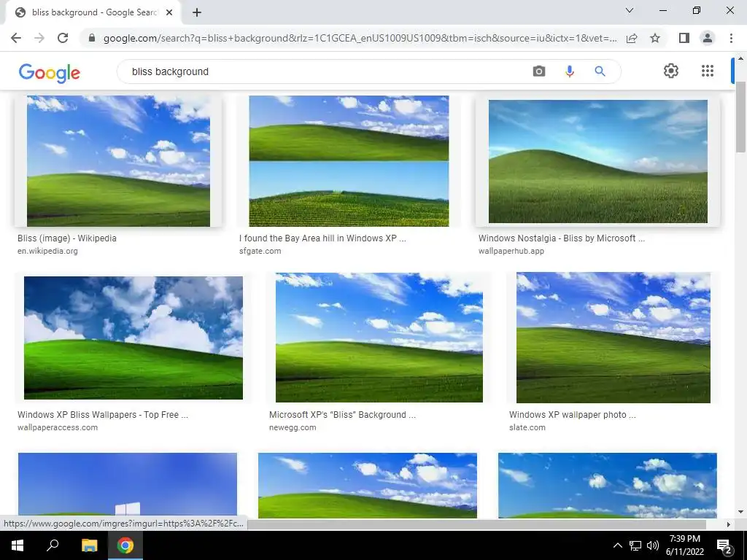747x560 pixels.
Task: Click "Windows XP Bliss Wallpapers - Top Free" title
Action: click(102, 415)
